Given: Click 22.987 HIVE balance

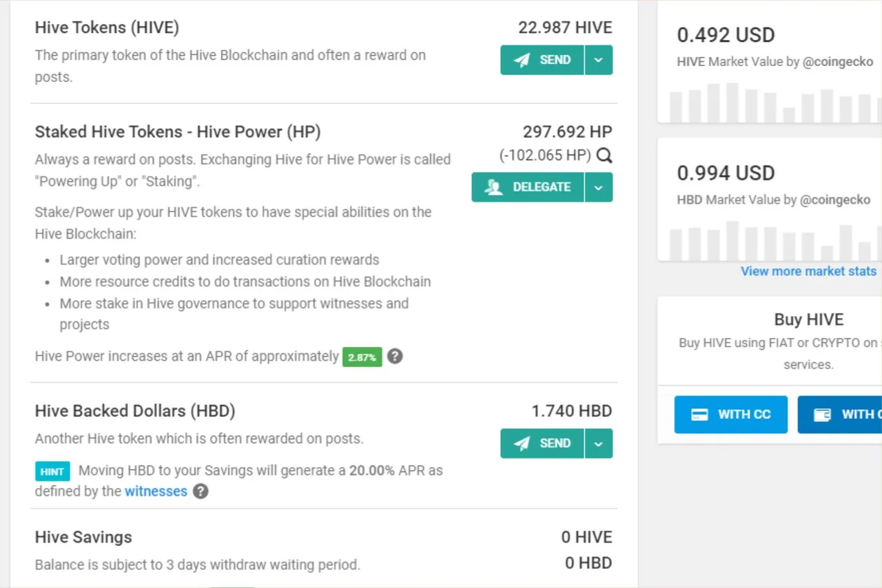Looking at the screenshot, I should coord(565,28).
